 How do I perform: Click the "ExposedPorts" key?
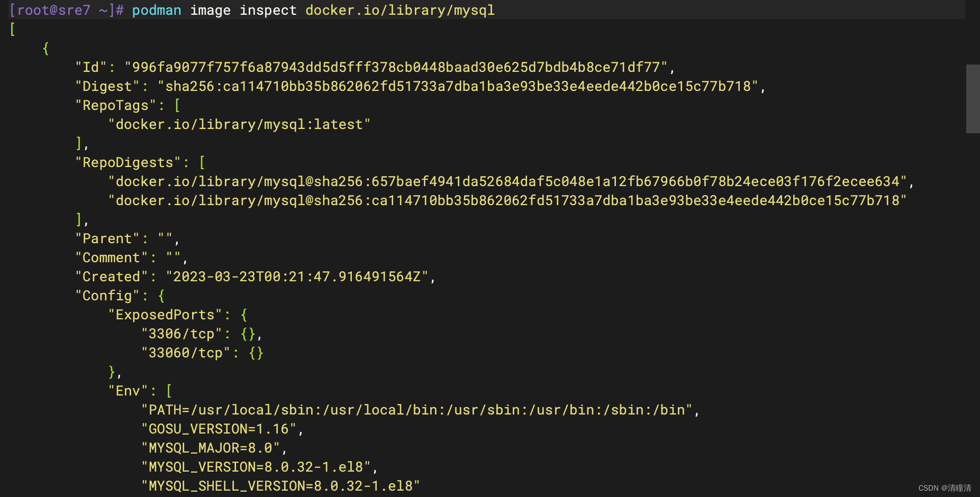point(165,315)
